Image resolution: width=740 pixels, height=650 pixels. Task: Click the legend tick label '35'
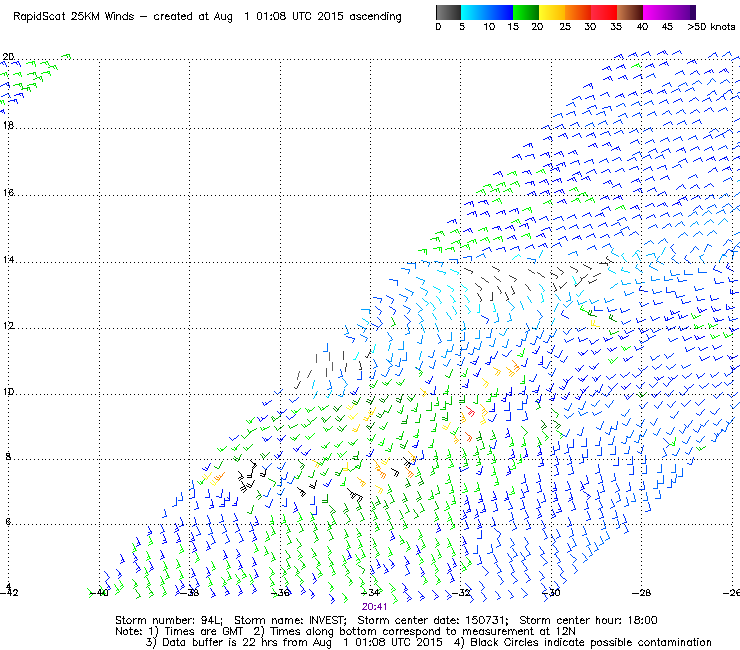(616, 27)
